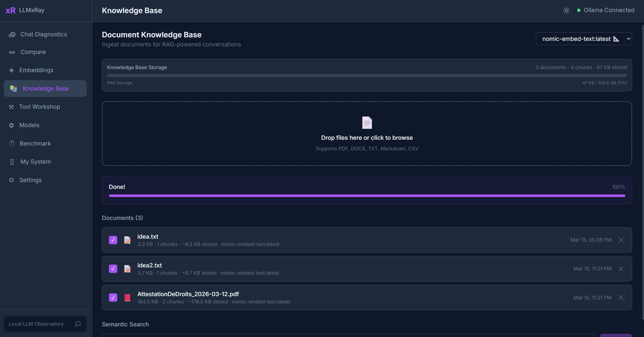
Task: Click the Embeddings diamond icon in sidebar
Action: pos(12,70)
